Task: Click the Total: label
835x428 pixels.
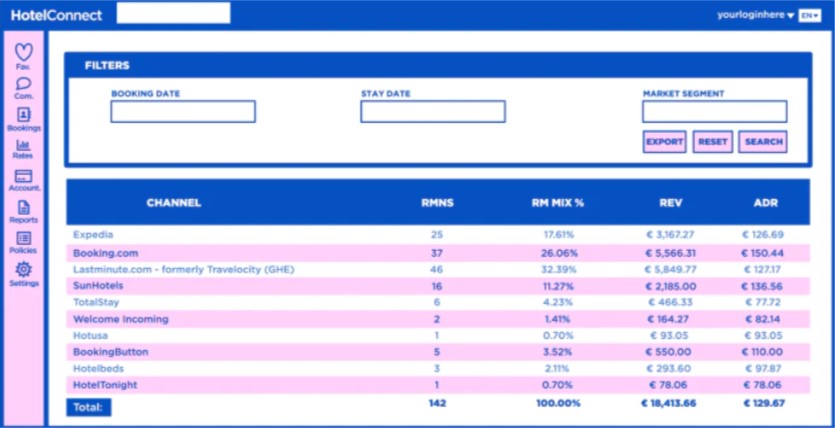Action: click(89, 407)
